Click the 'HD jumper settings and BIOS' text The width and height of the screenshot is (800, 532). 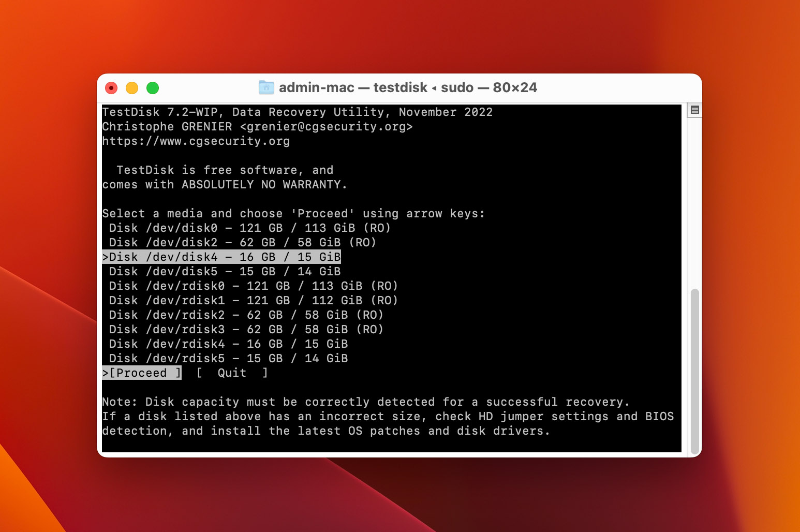[x=576, y=416]
